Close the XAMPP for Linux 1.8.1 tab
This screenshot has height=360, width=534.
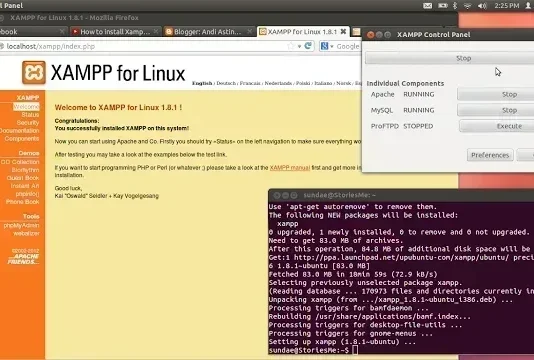tap(343, 31)
